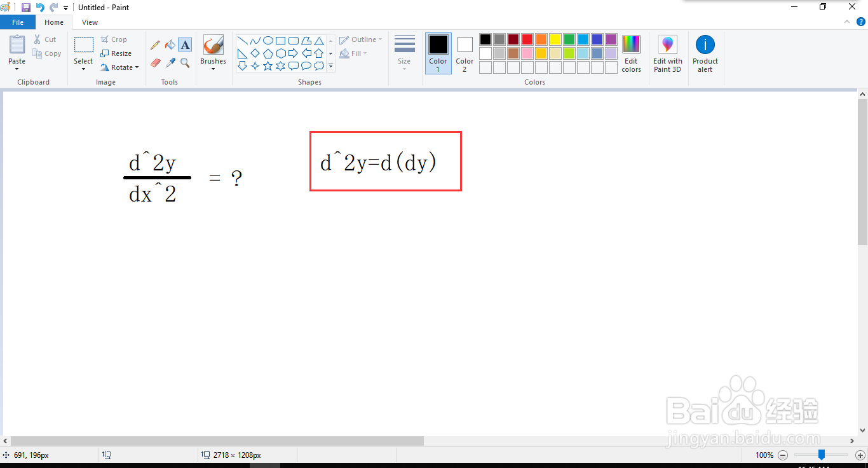Switch to the View tab
The width and height of the screenshot is (868, 468).
pyautogui.click(x=90, y=22)
